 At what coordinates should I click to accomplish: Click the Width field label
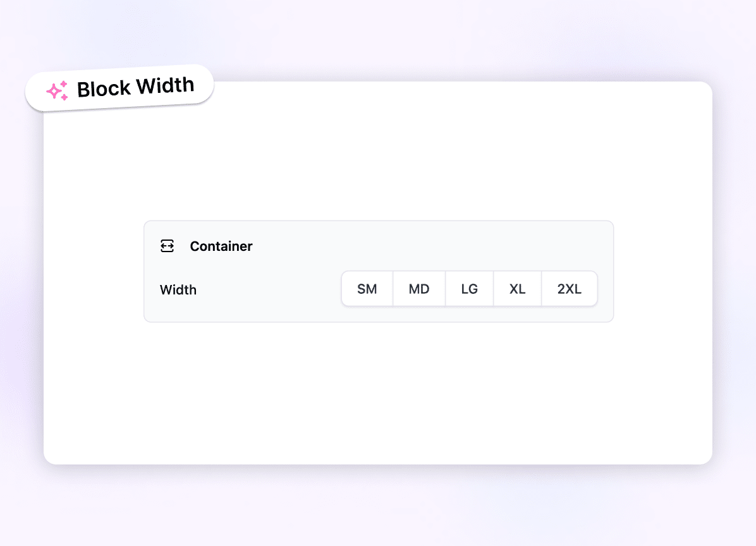(x=178, y=290)
